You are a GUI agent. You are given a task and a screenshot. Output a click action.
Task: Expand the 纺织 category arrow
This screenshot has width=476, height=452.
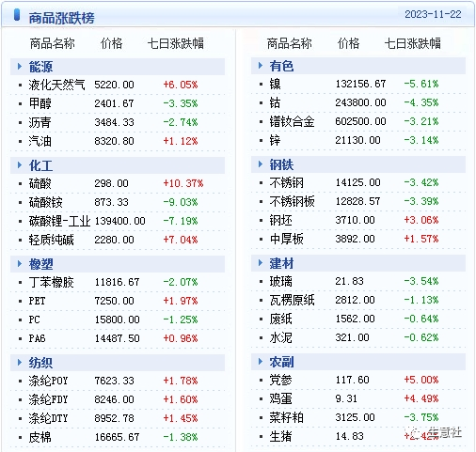tap(20, 363)
